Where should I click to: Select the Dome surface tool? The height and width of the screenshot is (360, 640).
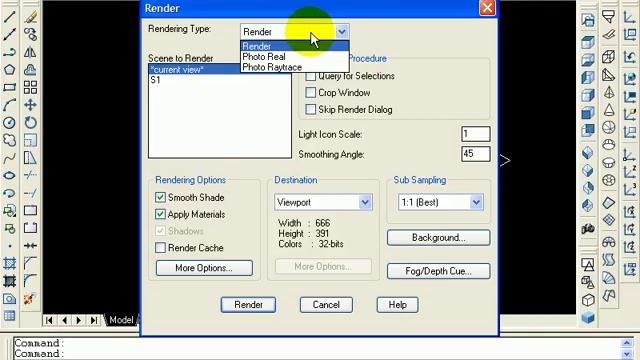pos(609,145)
